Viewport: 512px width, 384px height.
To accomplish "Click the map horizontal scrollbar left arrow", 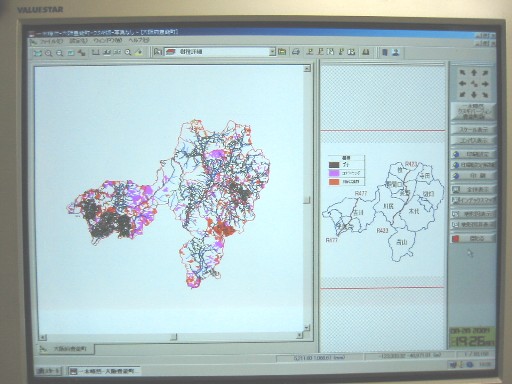I will tap(43, 337).
